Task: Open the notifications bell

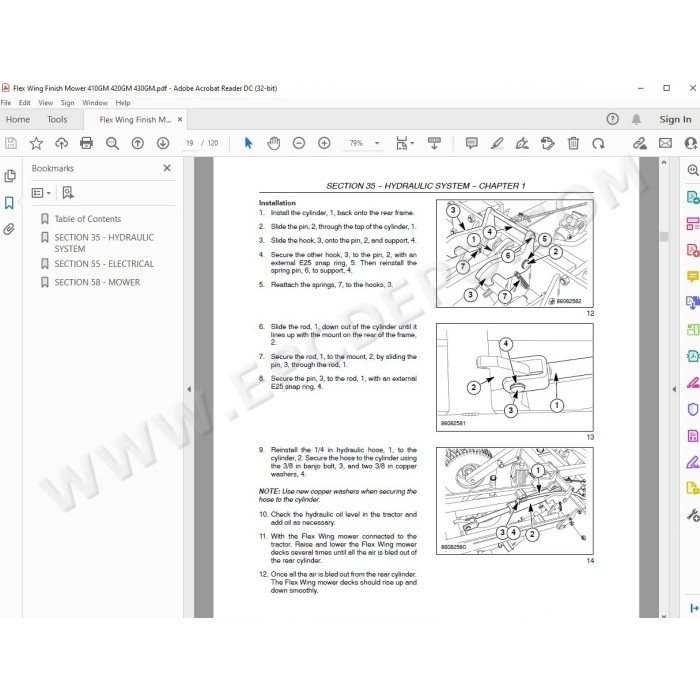Action: (x=636, y=119)
